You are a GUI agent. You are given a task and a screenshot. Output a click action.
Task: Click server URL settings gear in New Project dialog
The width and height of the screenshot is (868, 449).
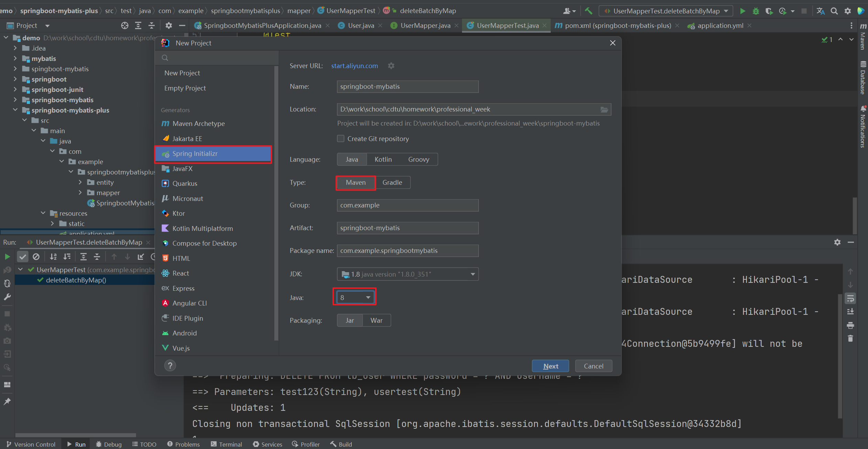(391, 66)
